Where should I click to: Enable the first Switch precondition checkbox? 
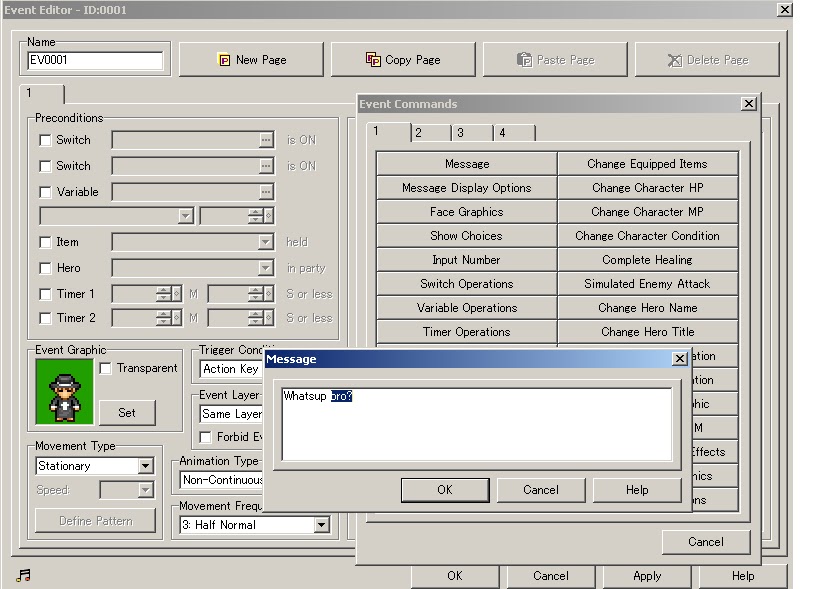[x=46, y=140]
